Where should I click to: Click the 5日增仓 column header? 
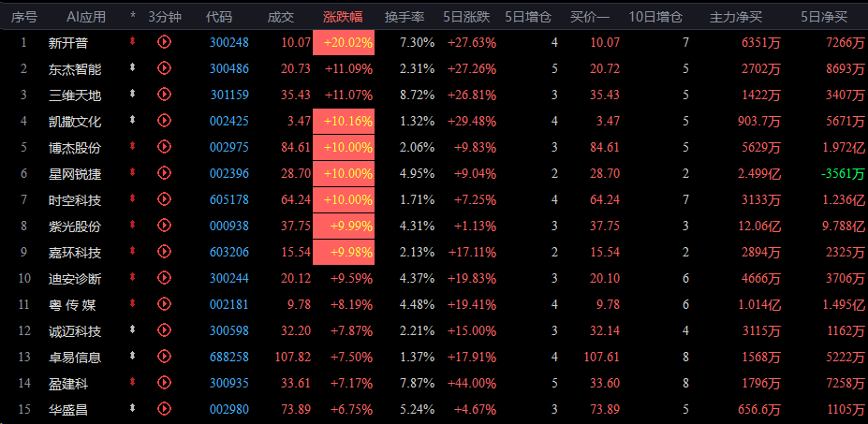(528, 17)
